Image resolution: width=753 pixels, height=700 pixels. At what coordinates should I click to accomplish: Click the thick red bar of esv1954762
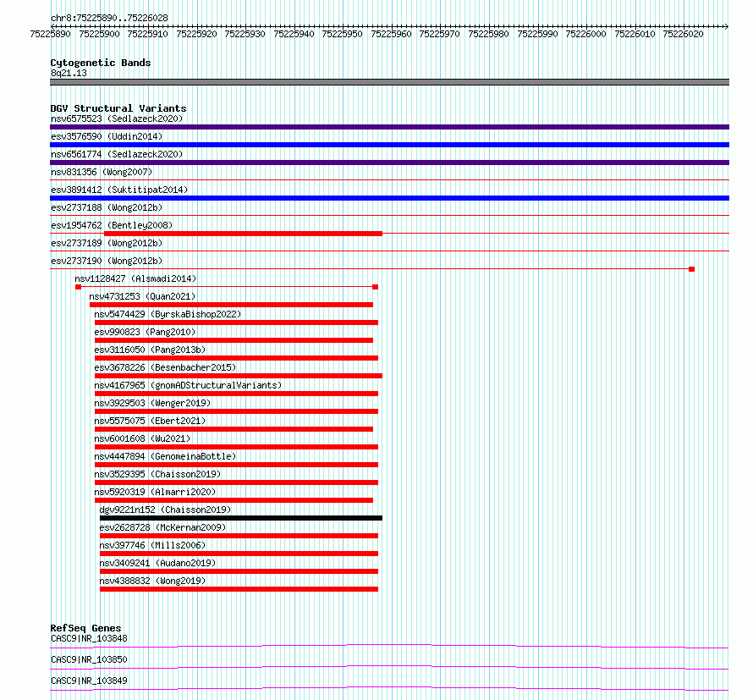[x=243, y=234]
